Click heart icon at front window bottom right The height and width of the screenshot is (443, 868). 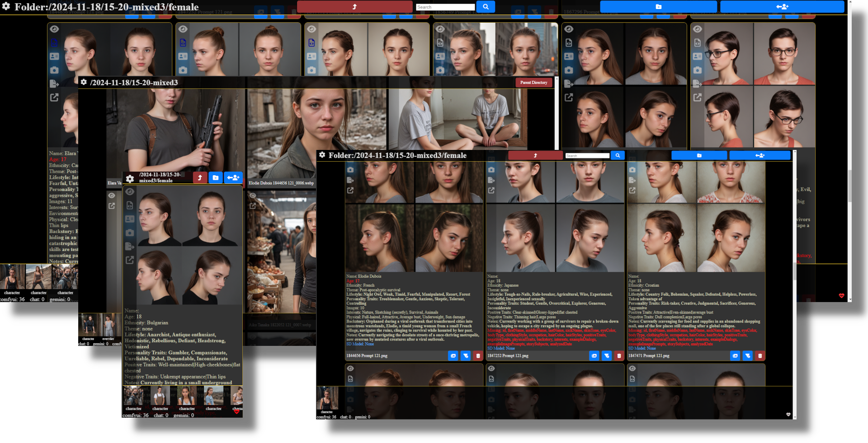pyautogui.click(x=788, y=415)
